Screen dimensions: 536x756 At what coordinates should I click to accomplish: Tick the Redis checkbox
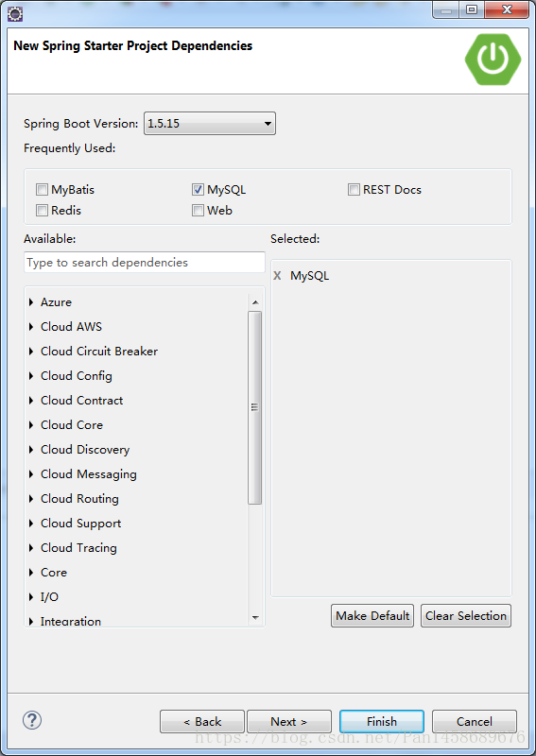pyautogui.click(x=42, y=210)
